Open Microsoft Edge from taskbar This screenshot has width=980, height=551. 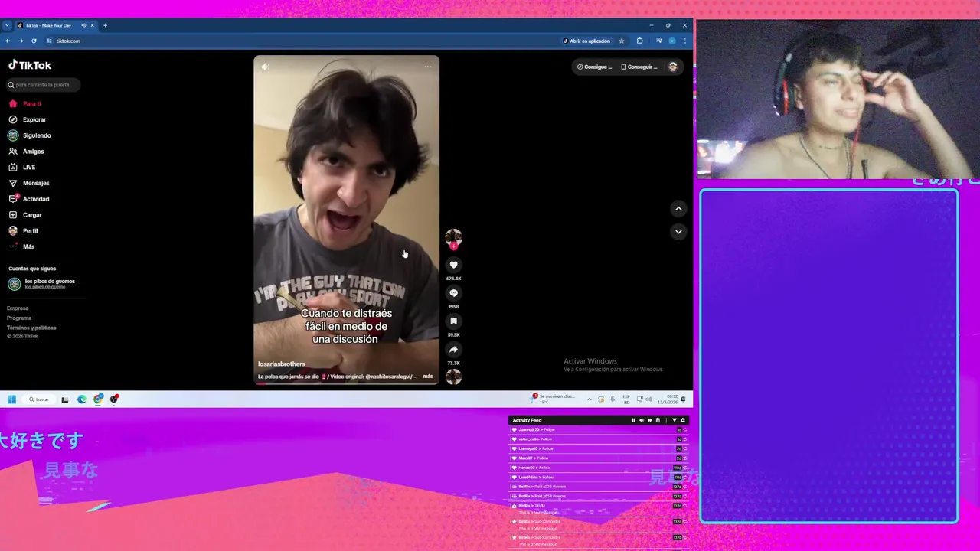(x=82, y=399)
